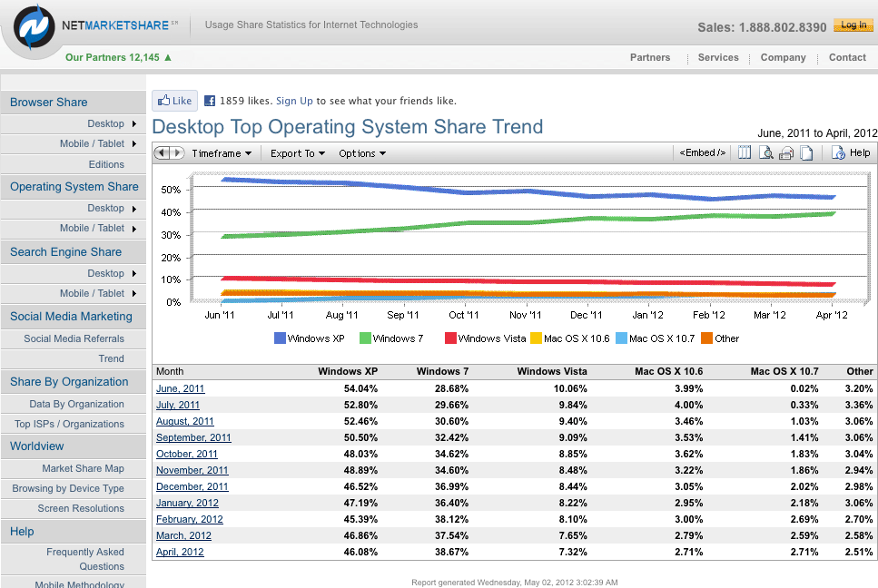Open the Company top menu item
The height and width of the screenshot is (588, 878).
tap(783, 57)
